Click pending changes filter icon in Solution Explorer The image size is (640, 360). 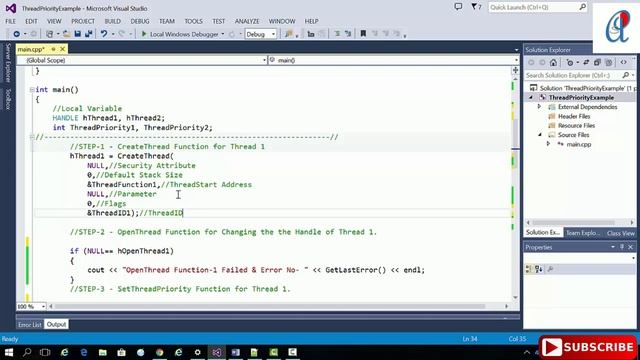(570, 62)
